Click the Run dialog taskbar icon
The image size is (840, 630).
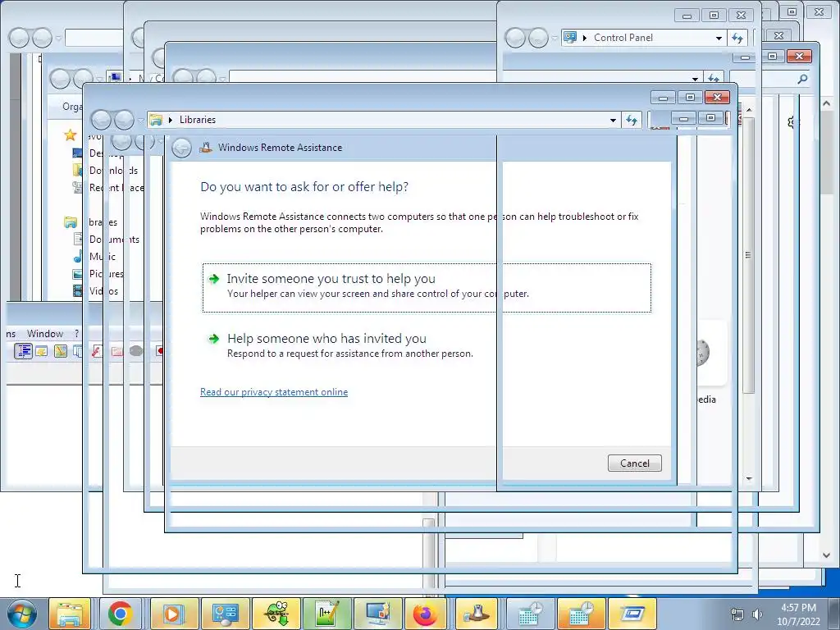(x=632, y=614)
